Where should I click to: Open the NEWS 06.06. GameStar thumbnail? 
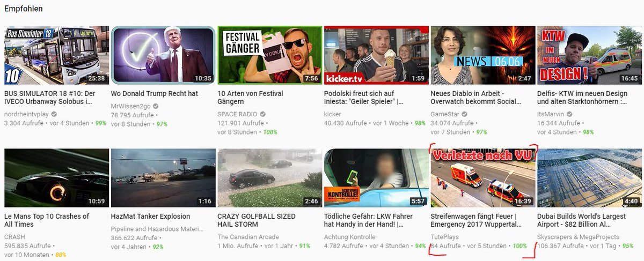click(x=482, y=55)
